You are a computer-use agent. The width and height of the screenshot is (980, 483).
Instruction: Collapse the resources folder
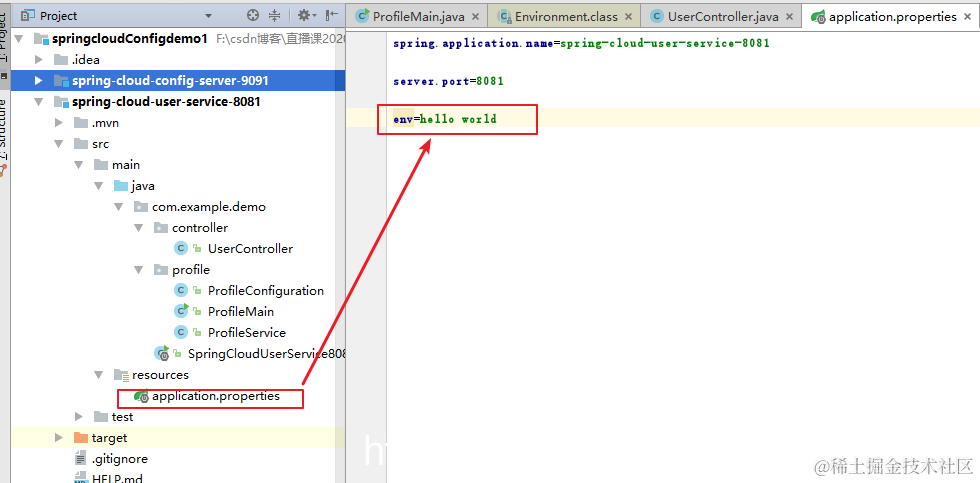(99, 375)
